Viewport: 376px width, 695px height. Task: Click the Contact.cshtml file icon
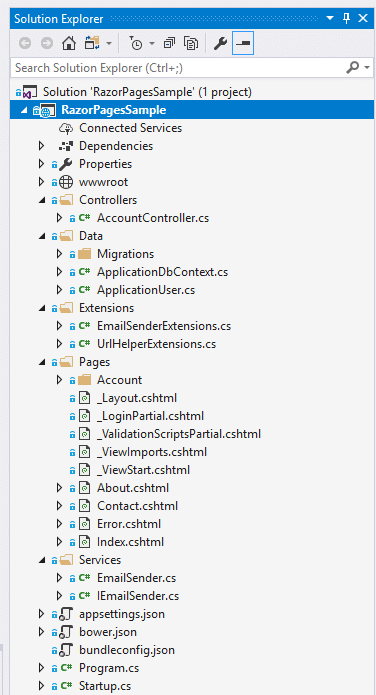pos(84,506)
